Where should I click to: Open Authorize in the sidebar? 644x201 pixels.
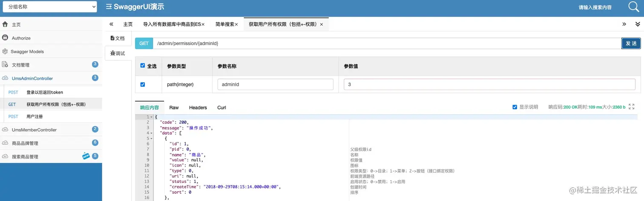(51, 38)
